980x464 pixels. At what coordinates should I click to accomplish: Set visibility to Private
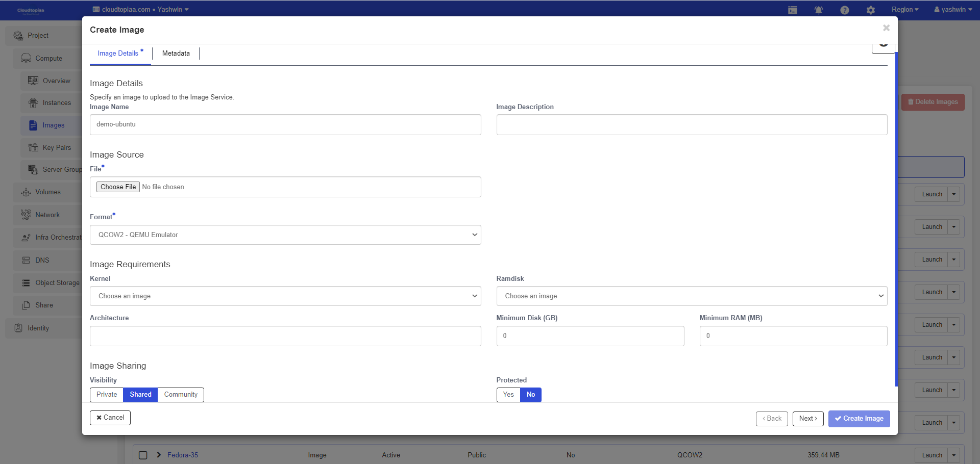[x=107, y=395]
